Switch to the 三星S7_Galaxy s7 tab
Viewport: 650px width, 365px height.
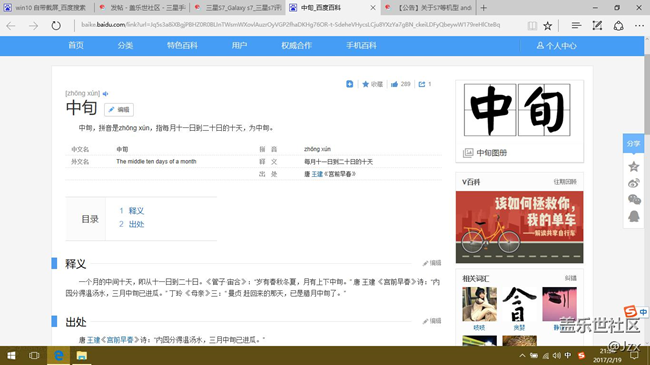(238, 7)
